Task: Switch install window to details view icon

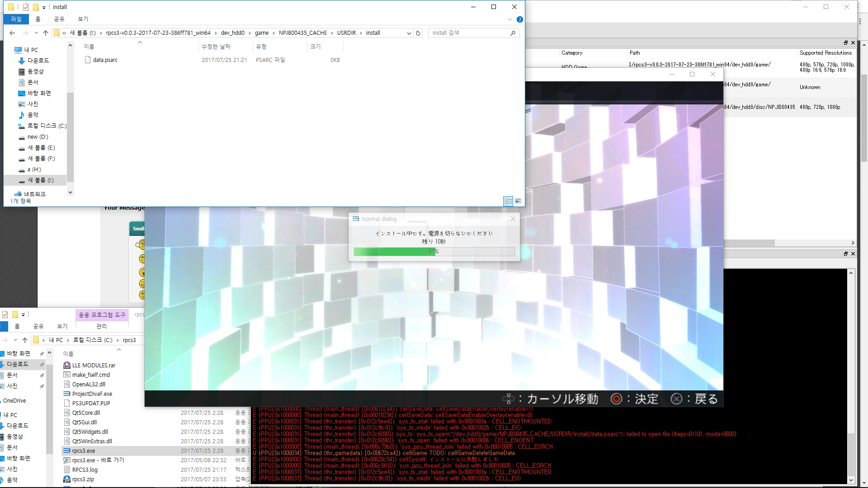Action: (x=508, y=201)
